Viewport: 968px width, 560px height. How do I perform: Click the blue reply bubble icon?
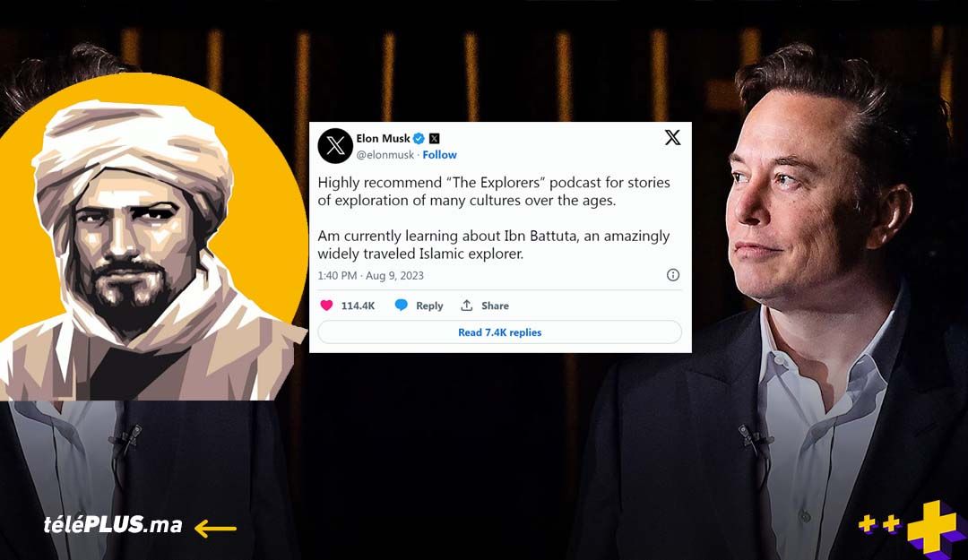(x=401, y=305)
